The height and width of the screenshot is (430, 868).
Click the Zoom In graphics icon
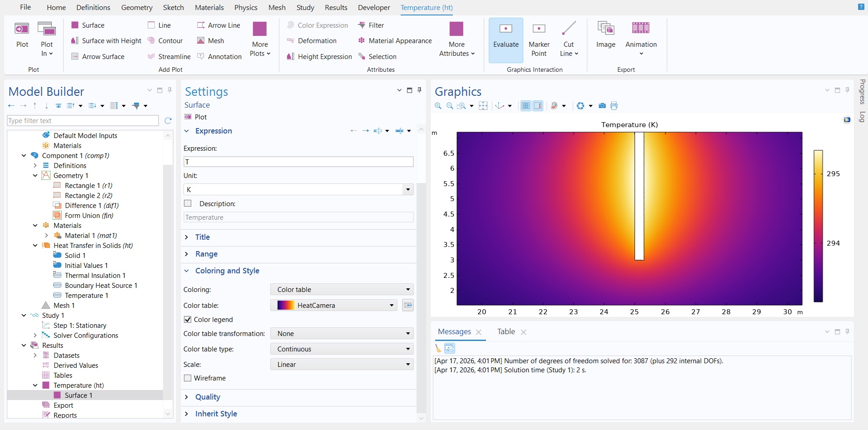[438, 106]
